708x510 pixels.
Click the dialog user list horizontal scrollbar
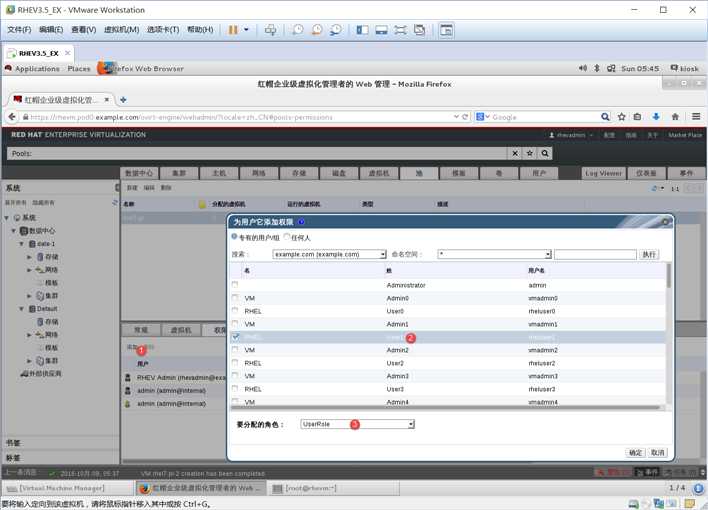coord(445,407)
